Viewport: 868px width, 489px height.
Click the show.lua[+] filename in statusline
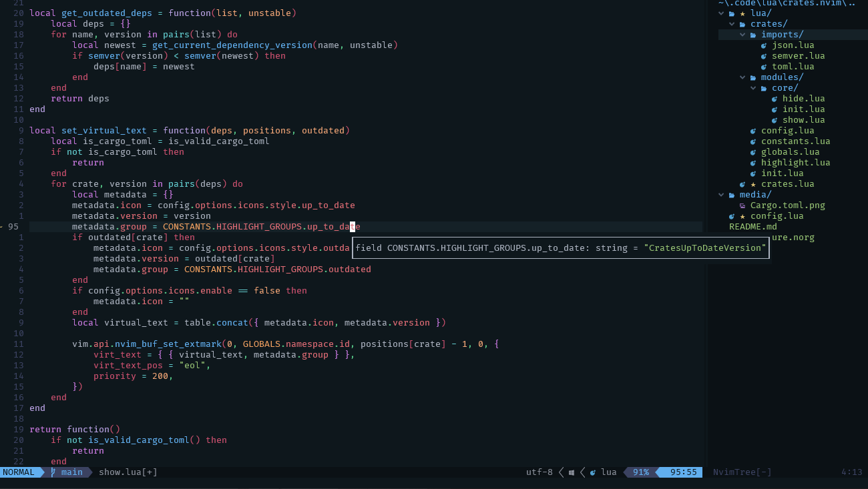(x=128, y=472)
